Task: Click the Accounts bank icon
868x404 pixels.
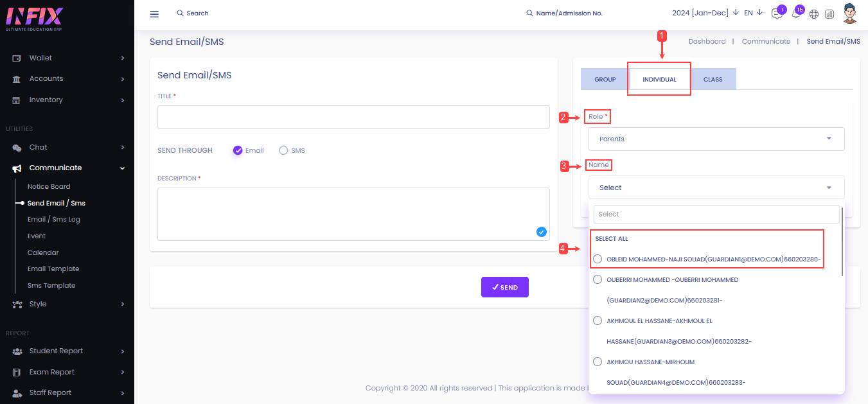Action: pos(17,79)
